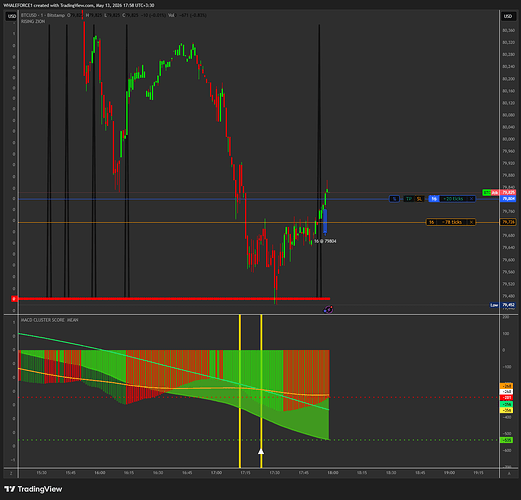521x500 pixels.
Task: Click the blue position price label on axis
Action: point(508,199)
